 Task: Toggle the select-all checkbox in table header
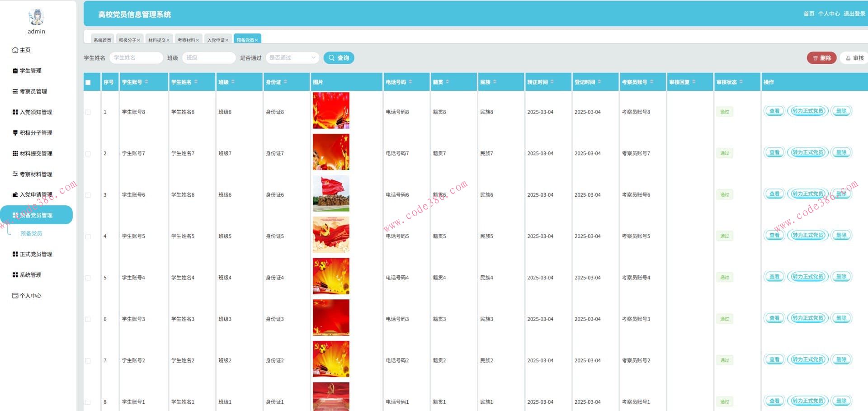pos(88,82)
